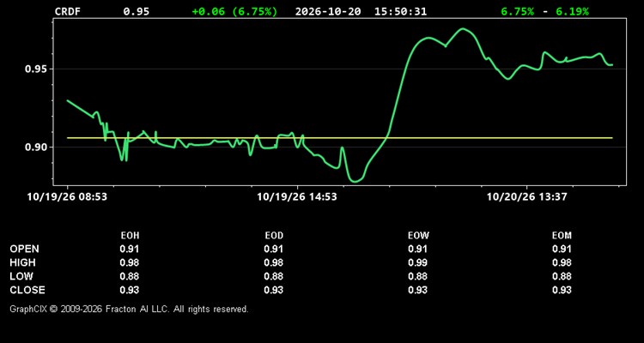Click the EOD OPEN value 0.91
The image size is (644, 343).
tap(274, 249)
